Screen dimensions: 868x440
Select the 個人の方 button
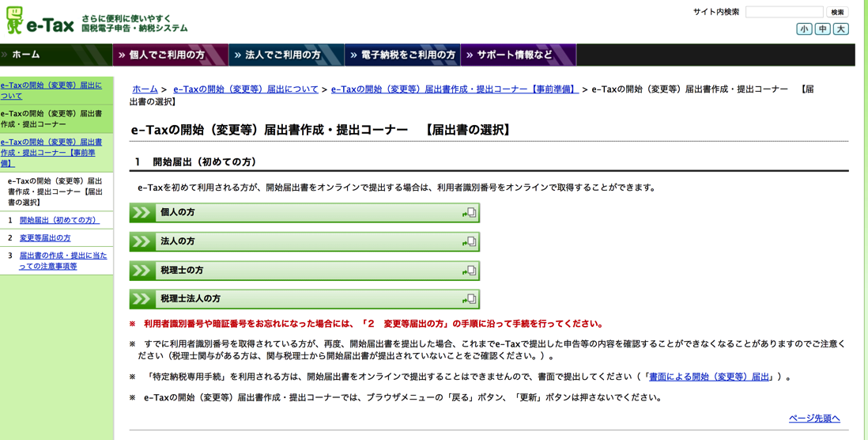coord(304,213)
